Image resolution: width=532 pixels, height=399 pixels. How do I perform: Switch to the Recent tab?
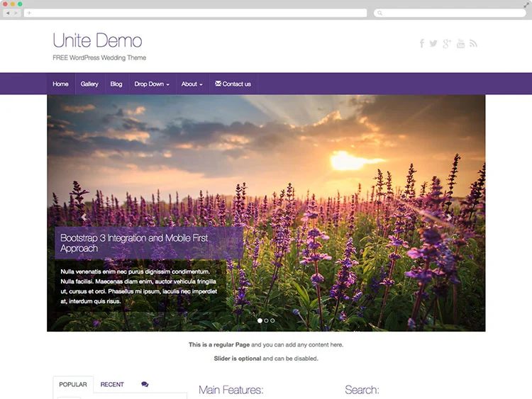(112, 384)
